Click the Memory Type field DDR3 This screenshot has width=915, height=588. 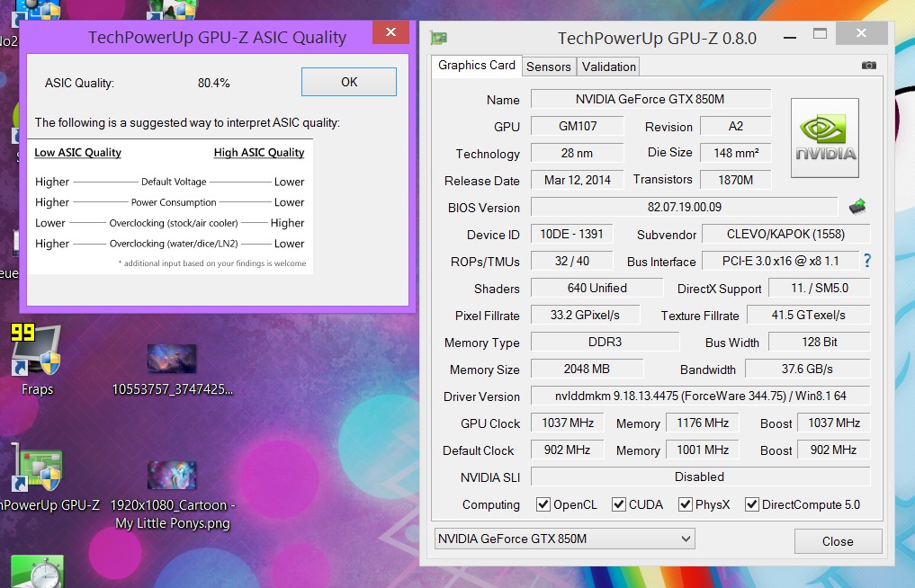point(605,342)
